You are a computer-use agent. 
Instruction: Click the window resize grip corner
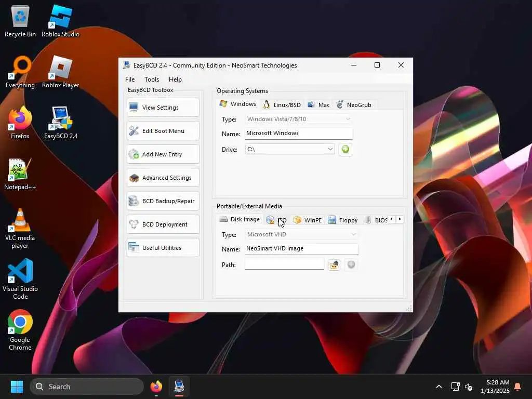[x=409, y=308]
